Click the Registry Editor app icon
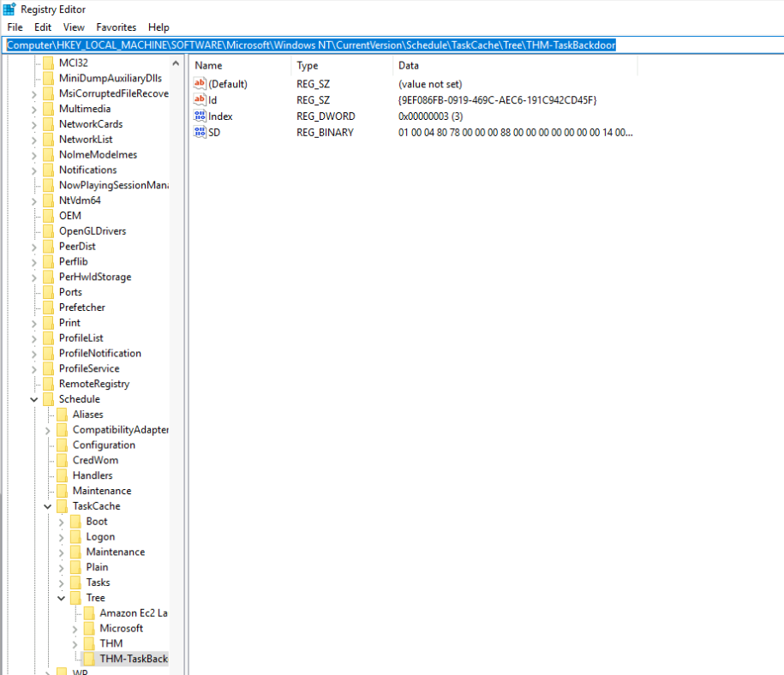The height and width of the screenshot is (675, 784). pos(9,9)
